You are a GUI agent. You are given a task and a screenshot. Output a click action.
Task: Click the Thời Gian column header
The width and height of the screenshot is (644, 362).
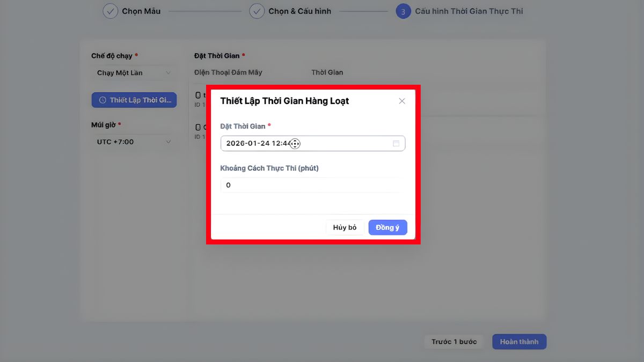pyautogui.click(x=327, y=72)
